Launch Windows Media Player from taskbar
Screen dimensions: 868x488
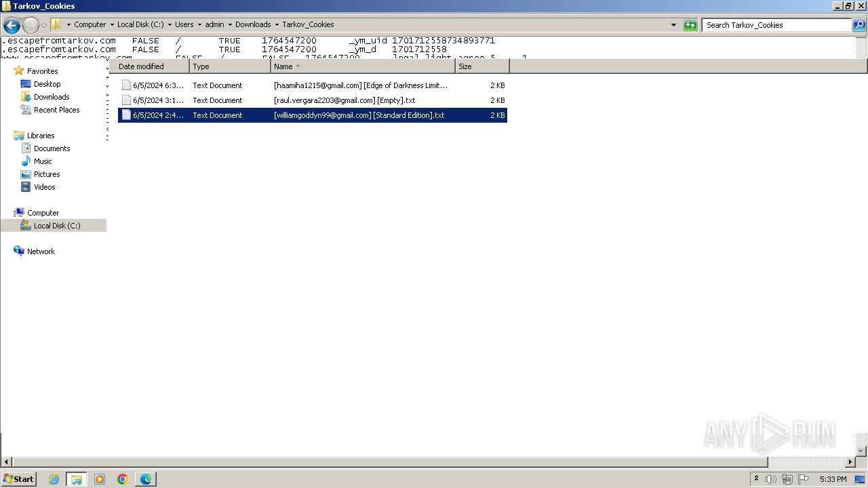(100, 479)
